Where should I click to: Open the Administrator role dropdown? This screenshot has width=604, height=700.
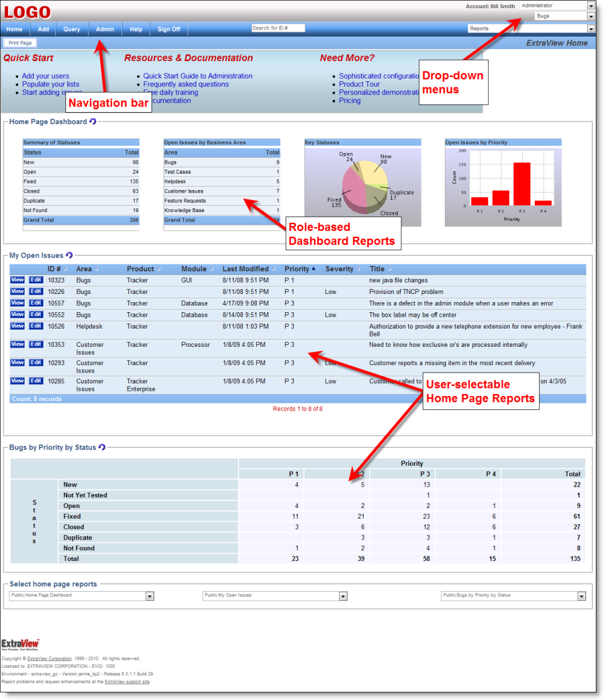[590, 5]
